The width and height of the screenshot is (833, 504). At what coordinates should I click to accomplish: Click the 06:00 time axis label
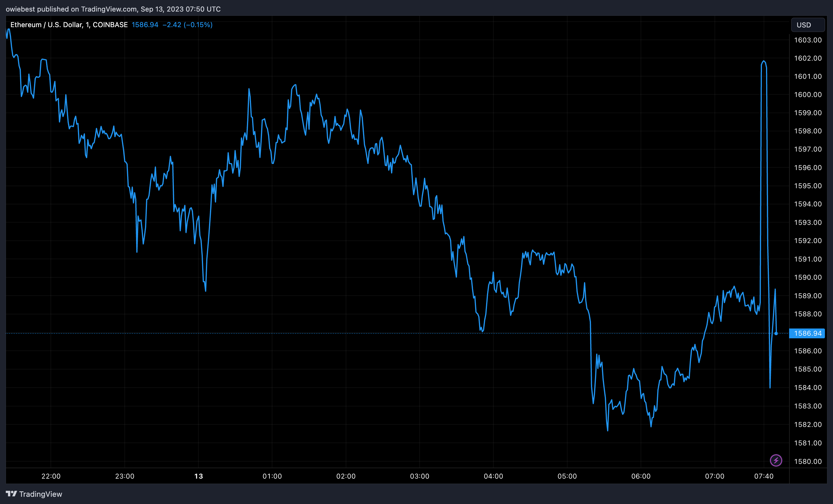pos(641,476)
